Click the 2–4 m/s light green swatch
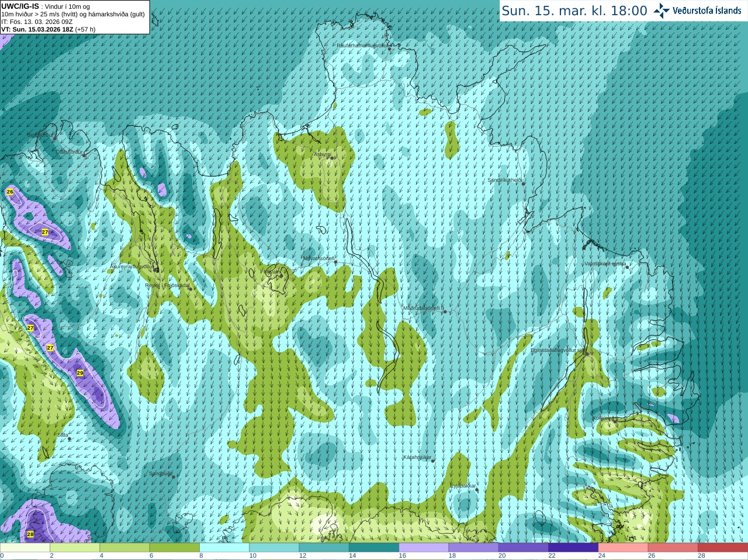Screen dimensions: 748x560 (x=75, y=548)
